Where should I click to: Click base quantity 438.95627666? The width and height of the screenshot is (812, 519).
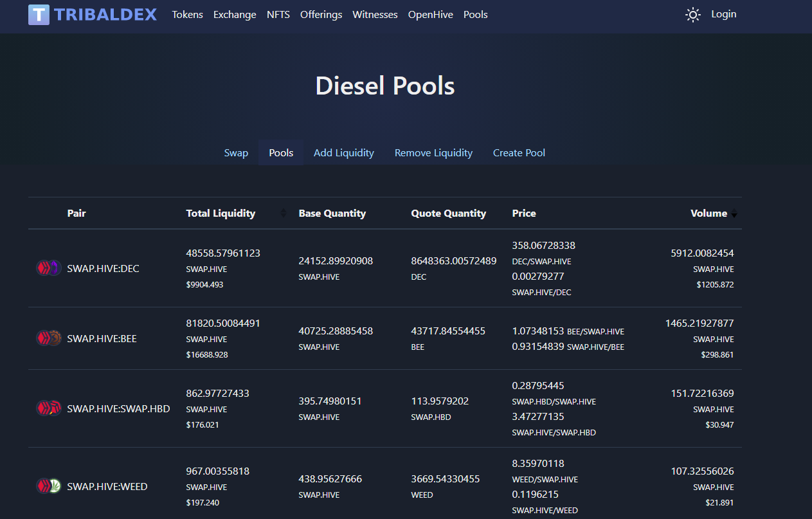coord(330,479)
